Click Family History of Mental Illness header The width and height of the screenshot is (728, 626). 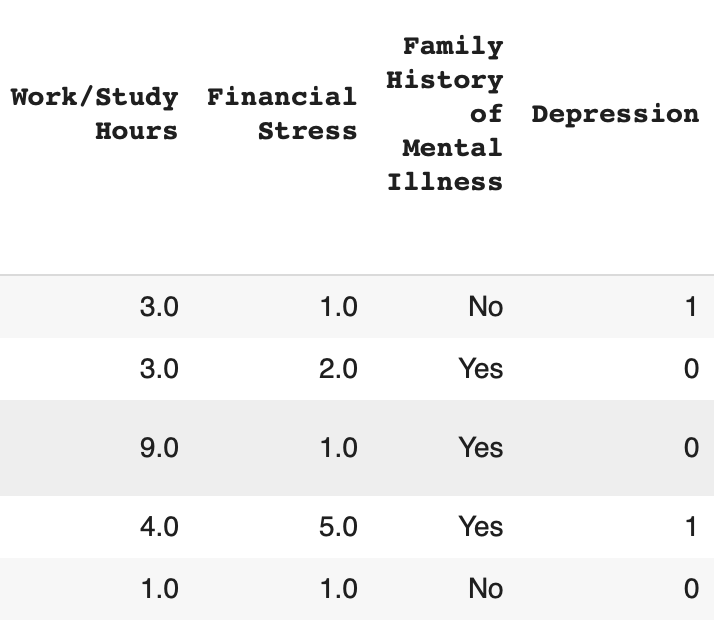(445, 114)
